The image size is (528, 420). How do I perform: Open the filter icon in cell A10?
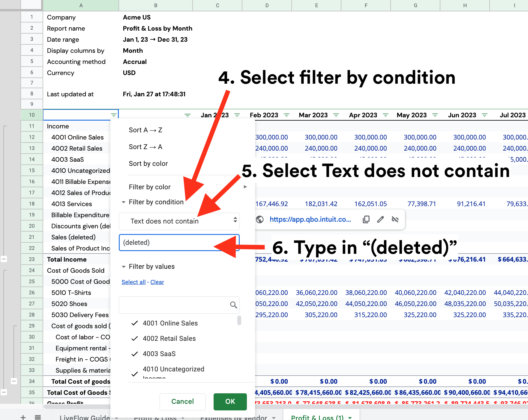pyautogui.click(x=114, y=115)
